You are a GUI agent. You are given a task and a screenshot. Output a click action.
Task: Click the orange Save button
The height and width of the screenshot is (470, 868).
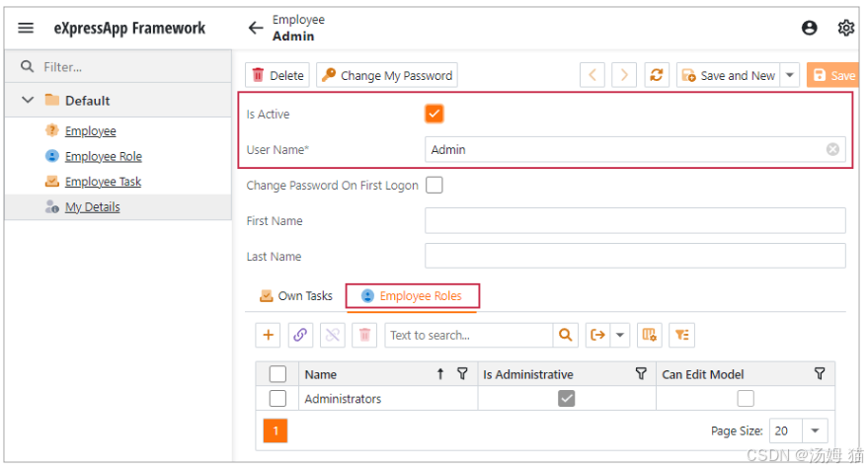[x=833, y=75]
